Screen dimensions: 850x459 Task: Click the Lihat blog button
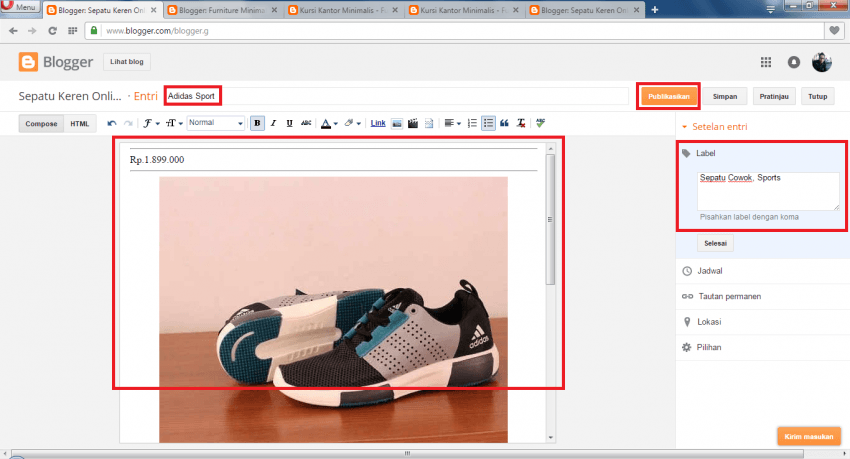coord(127,62)
